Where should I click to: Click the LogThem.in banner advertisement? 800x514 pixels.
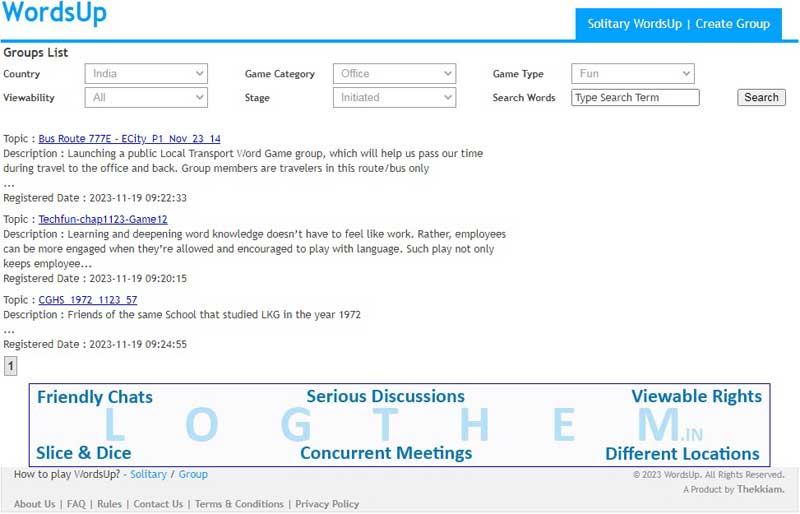point(399,425)
